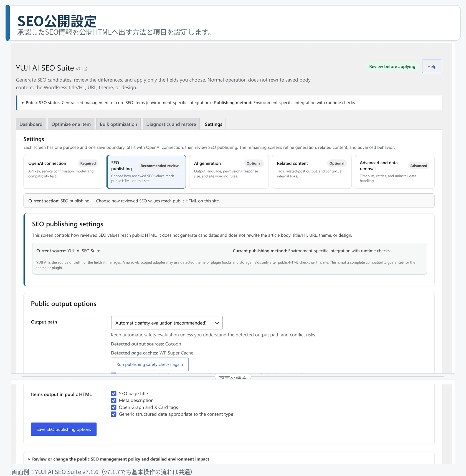466x476 pixels.
Task: Open the Output path dropdown
Action: point(167,323)
